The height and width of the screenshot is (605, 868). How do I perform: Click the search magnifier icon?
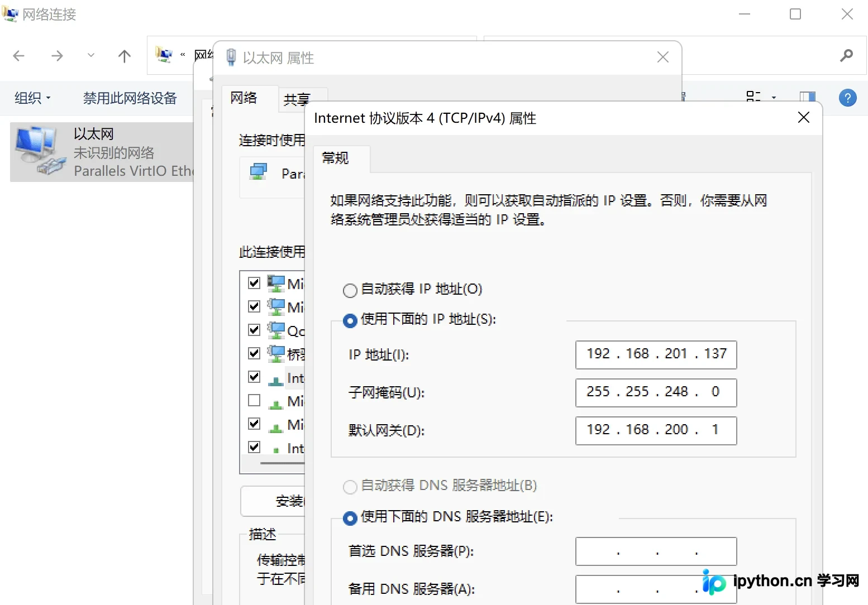pos(847,55)
